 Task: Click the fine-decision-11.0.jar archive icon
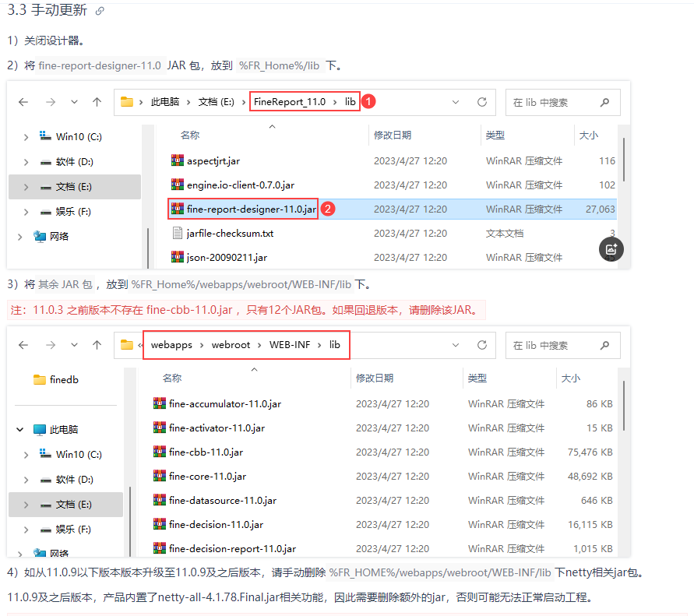[160, 524]
